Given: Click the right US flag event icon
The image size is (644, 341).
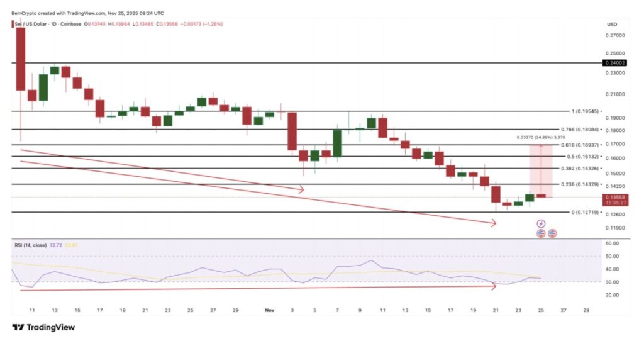Looking at the screenshot, I should point(552,233).
